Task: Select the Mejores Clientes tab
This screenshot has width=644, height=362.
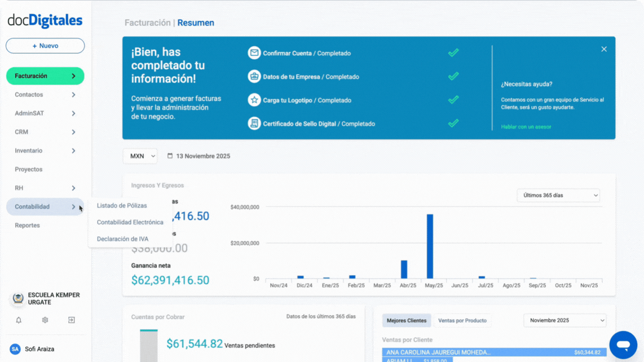Action: point(407,320)
